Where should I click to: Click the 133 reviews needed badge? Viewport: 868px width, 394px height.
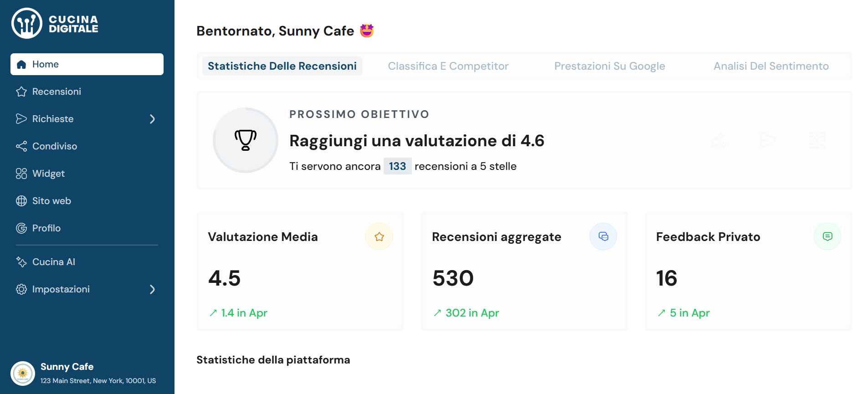(x=397, y=166)
